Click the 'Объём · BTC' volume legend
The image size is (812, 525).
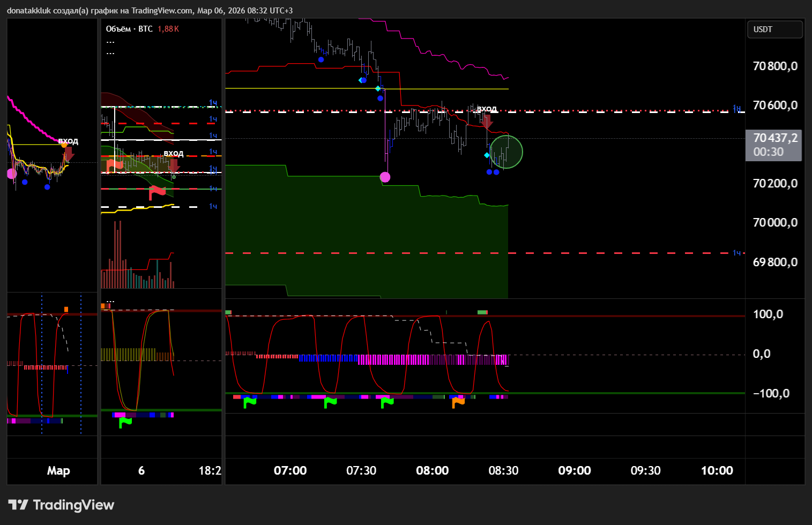[129, 29]
